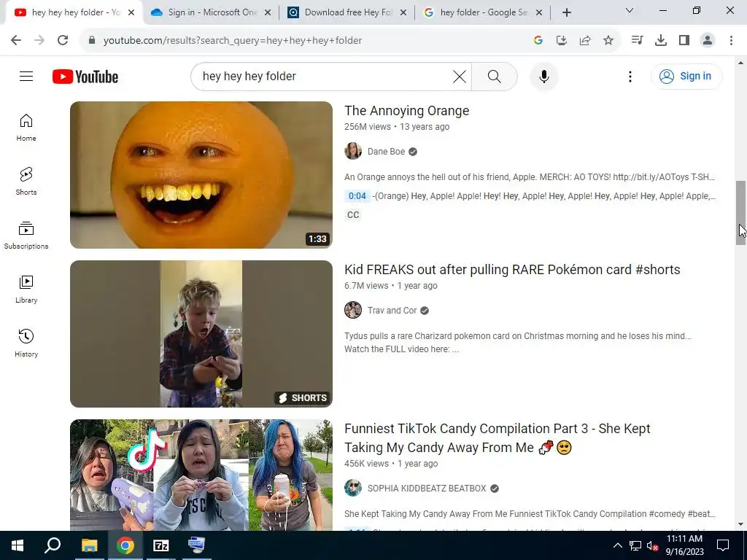
Task: Click the CC closed captions badge
Action: point(353,215)
